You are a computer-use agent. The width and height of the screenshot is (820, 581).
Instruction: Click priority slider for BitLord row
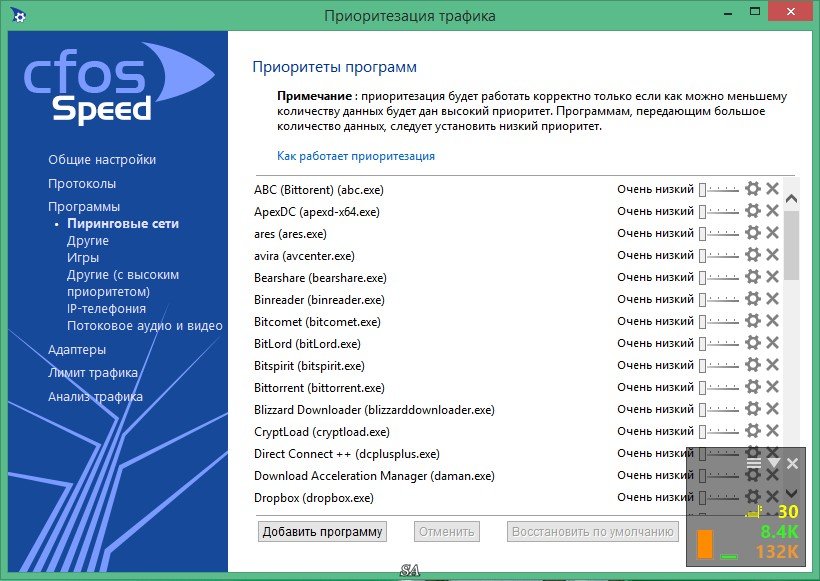[719, 343]
